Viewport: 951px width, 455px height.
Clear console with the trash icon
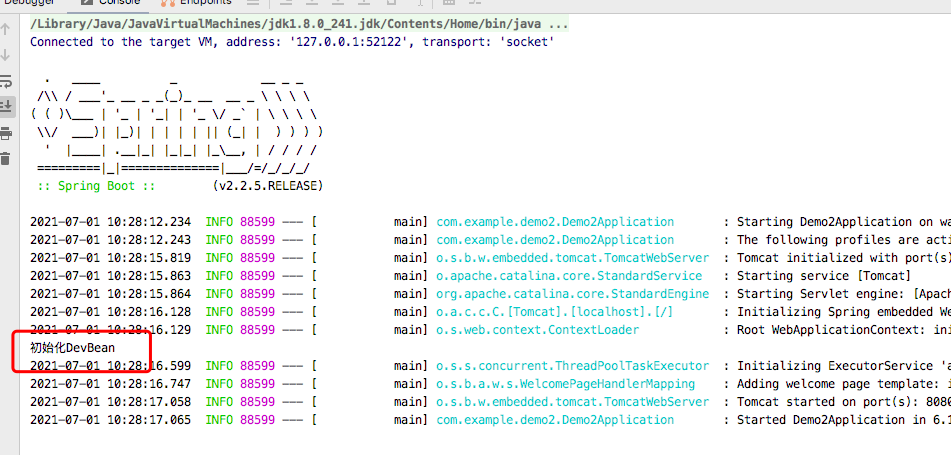tap(5, 158)
